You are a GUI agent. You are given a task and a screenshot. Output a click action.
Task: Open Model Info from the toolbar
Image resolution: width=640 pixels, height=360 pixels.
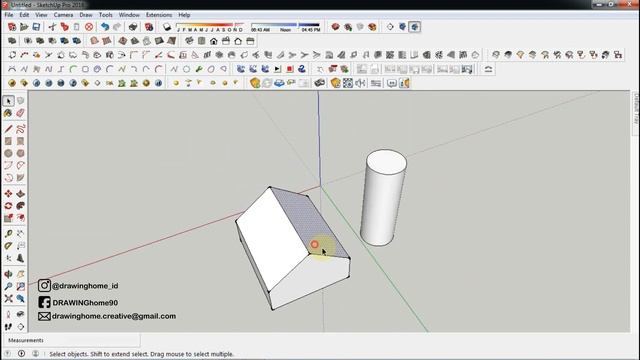click(149, 27)
